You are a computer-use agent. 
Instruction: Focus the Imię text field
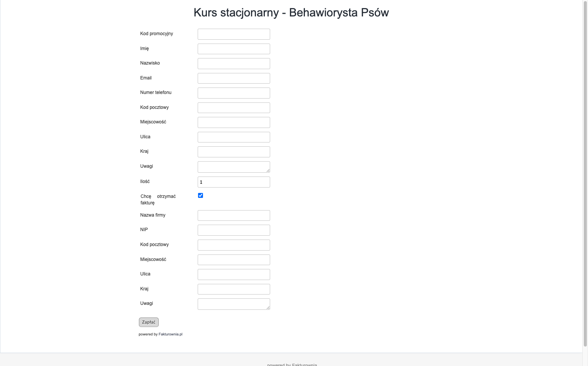(234, 49)
